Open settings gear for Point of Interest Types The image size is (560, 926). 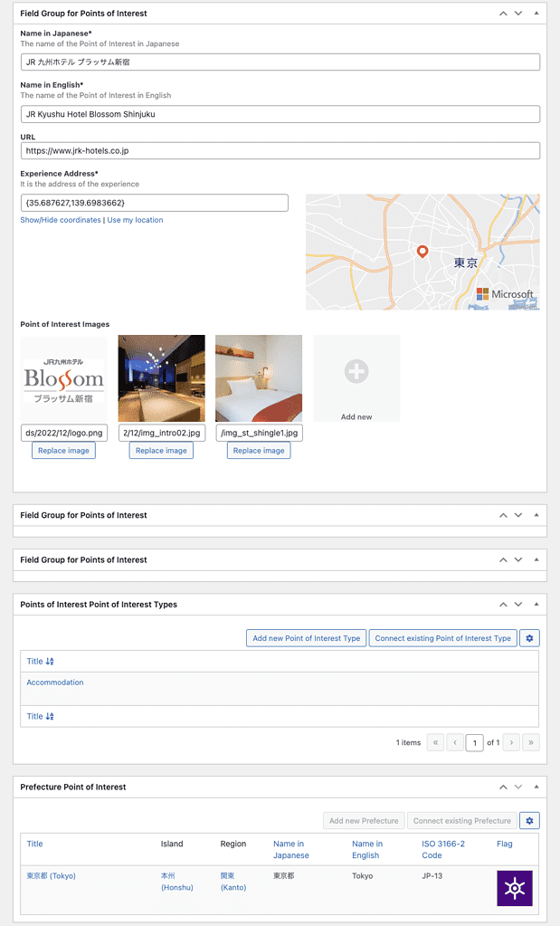click(529, 638)
